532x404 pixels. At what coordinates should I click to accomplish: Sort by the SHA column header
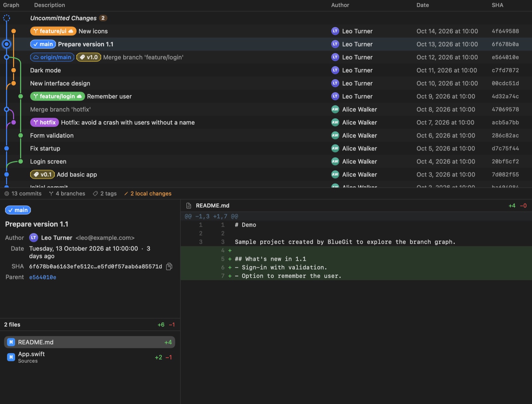pyautogui.click(x=497, y=5)
